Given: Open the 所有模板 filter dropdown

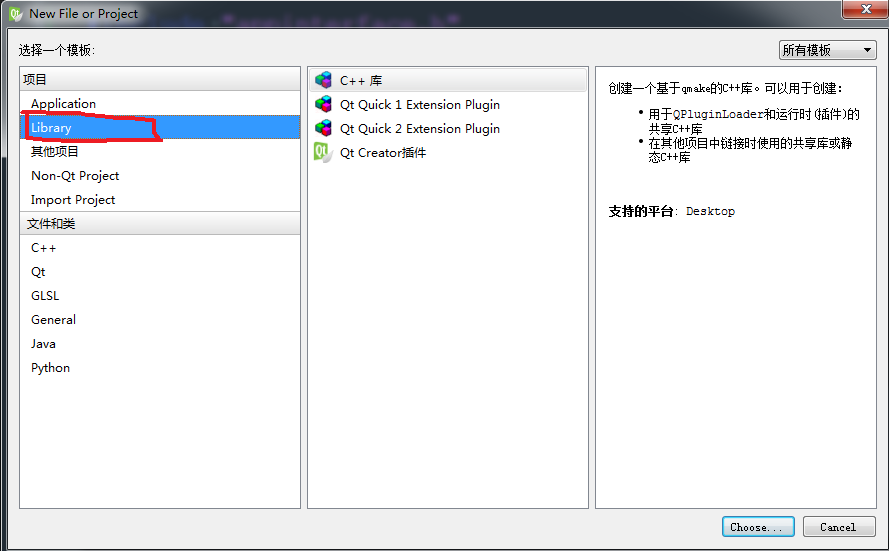Looking at the screenshot, I should (827, 50).
